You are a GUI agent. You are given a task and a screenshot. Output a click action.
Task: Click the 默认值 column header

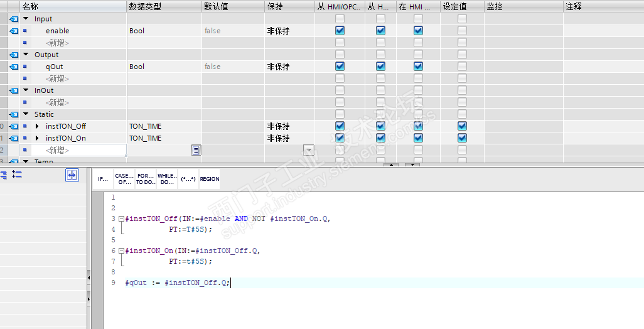pyautogui.click(x=233, y=6)
